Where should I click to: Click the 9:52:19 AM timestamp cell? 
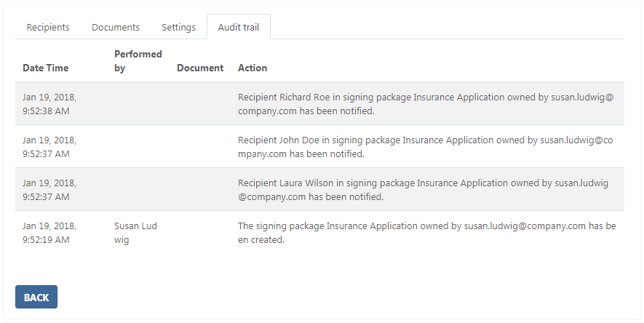click(x=49, y=233)
